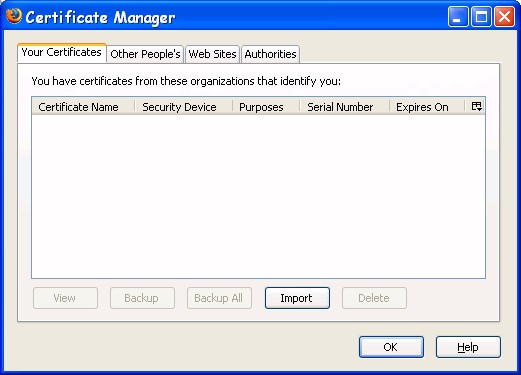Sort by Serial Number column header

click(x=344, y=107)
